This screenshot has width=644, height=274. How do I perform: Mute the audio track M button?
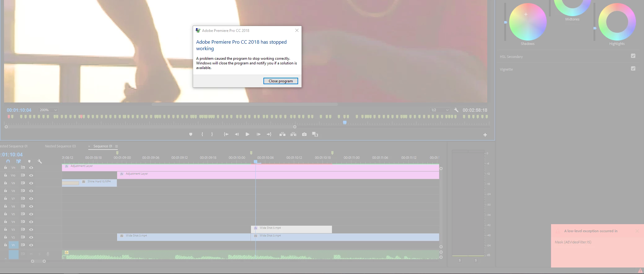pyautogui.click(x=31, y=254)
